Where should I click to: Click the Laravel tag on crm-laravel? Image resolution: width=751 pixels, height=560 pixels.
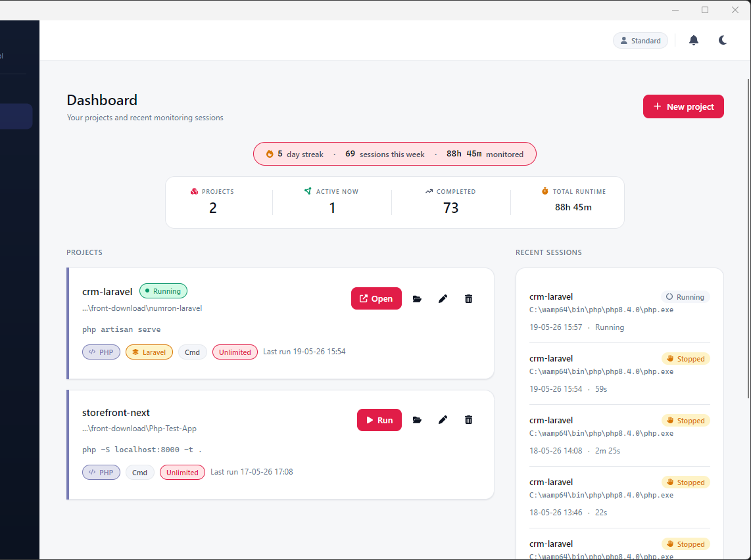point(149,352)
